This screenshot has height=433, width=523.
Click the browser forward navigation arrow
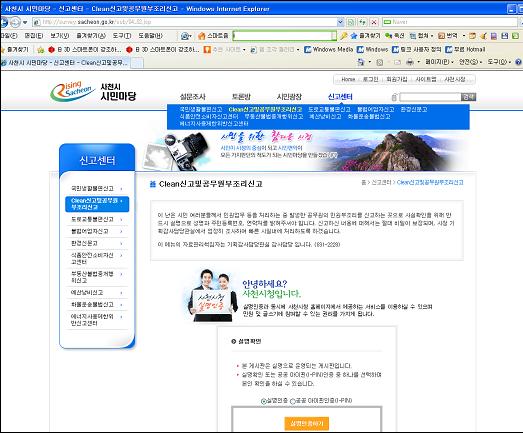15,22
